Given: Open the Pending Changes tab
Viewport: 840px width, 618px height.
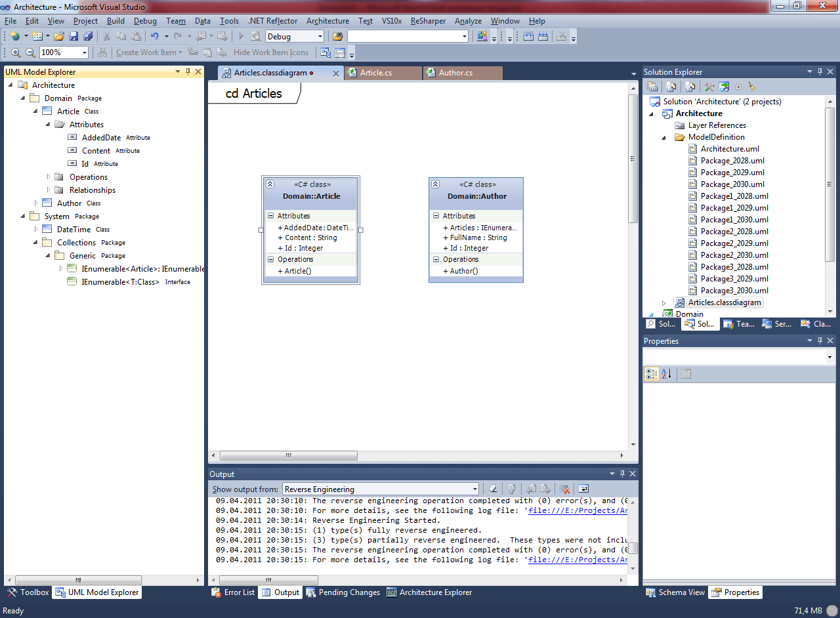Looking at the screenshot, I should pyautogui.click(x=343, y=592).
